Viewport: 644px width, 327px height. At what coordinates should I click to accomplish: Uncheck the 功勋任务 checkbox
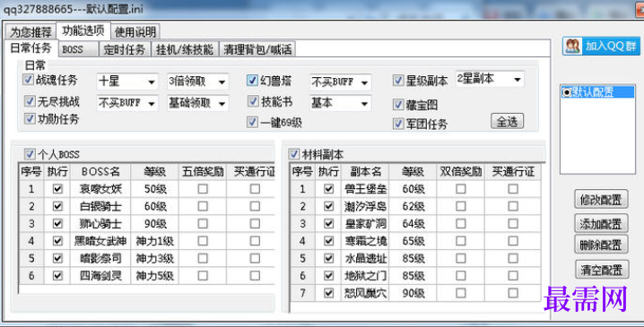(x=30, y=118)
